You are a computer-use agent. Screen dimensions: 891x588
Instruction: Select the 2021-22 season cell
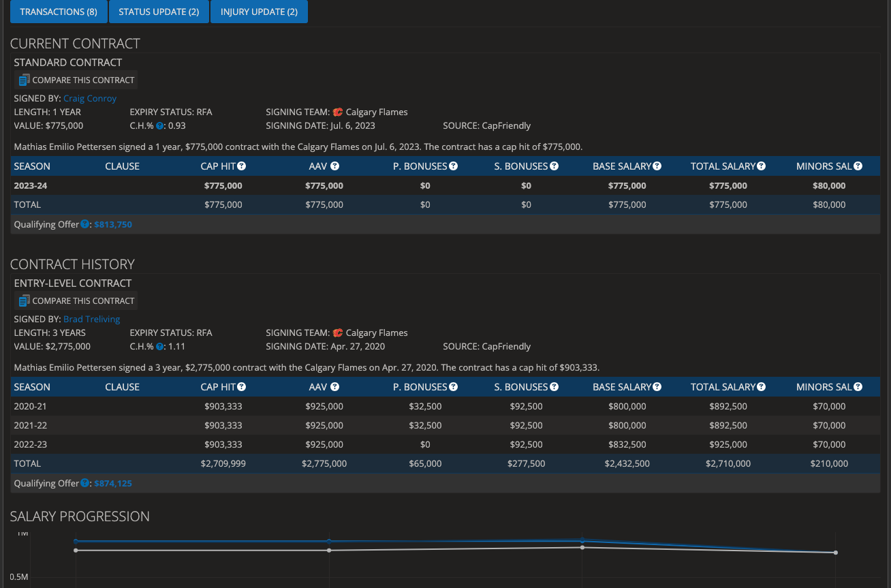click(x=31, y=425)
